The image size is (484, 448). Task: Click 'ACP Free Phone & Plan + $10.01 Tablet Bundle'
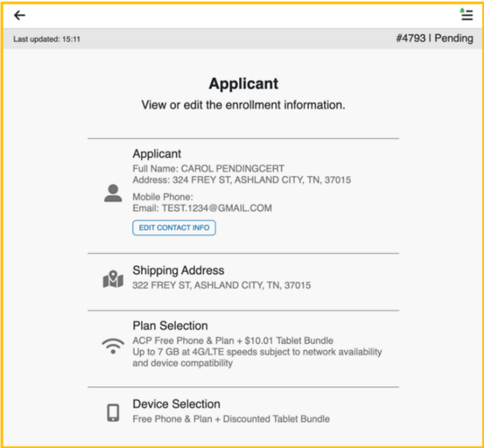point(233,341)
